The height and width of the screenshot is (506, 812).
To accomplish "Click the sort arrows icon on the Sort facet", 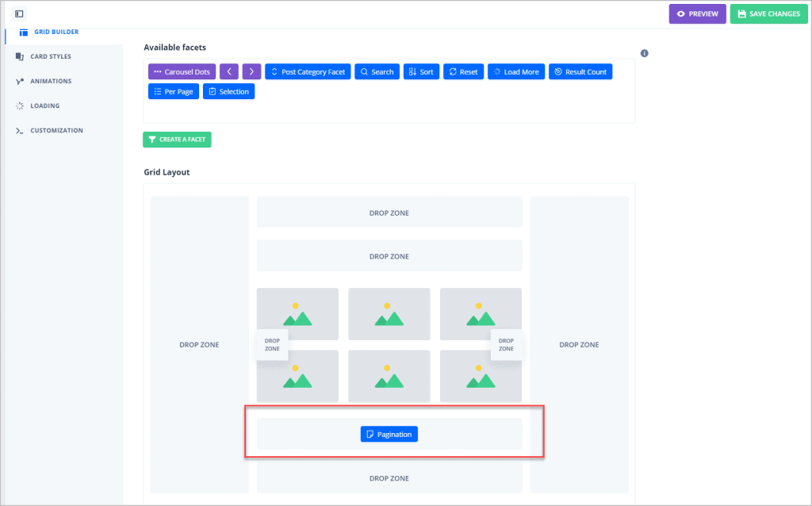I will pos(410,72).
